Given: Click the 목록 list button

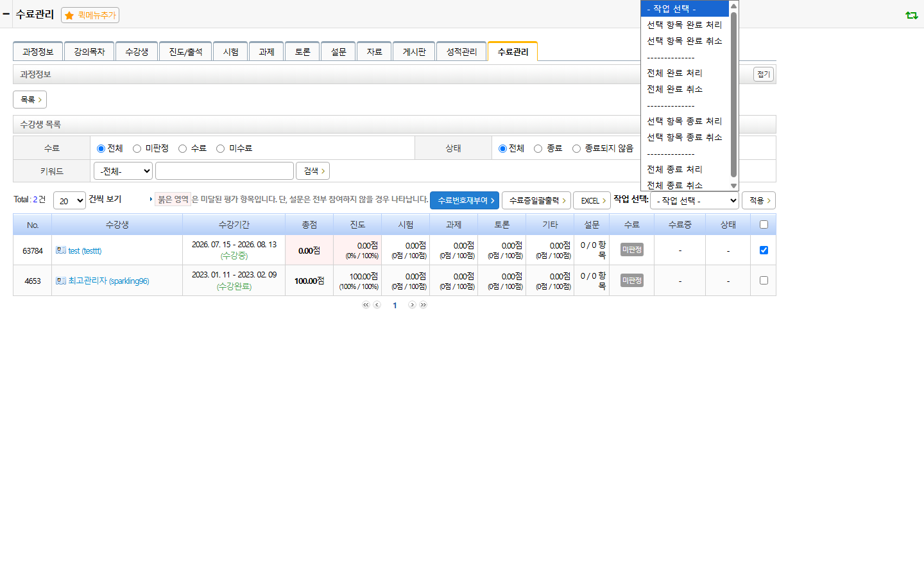Looking at the screenshot, I should (x=30, y=100).
